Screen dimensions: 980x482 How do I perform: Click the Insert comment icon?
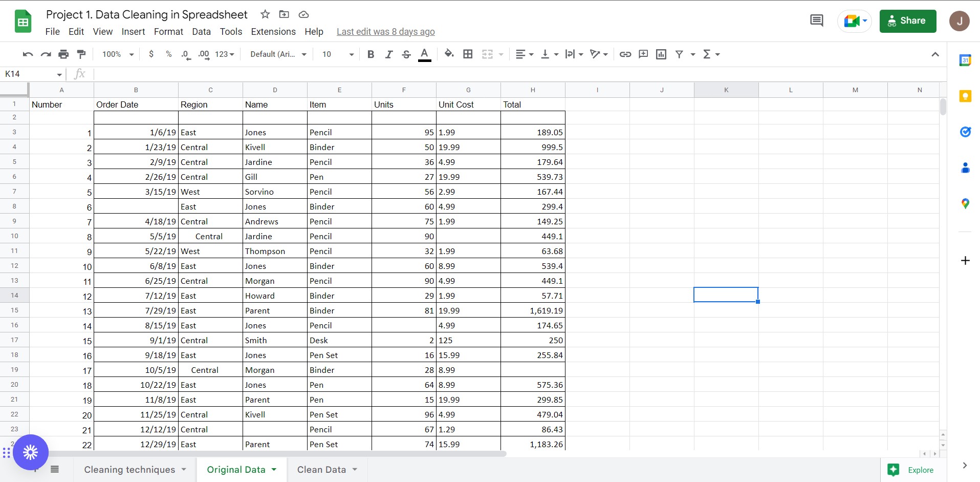643,54
